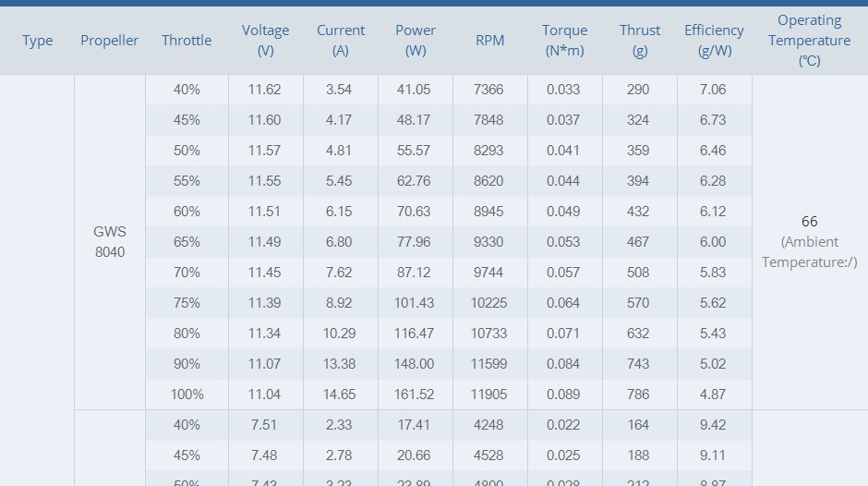868x486 pixels.
Task: Click the 65% throttle cell
Action: 187,242
